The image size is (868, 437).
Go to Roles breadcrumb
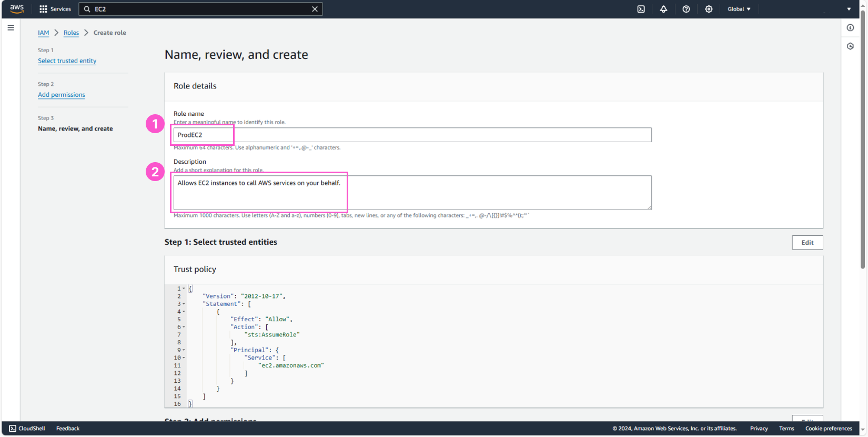(x=71, y=33)
